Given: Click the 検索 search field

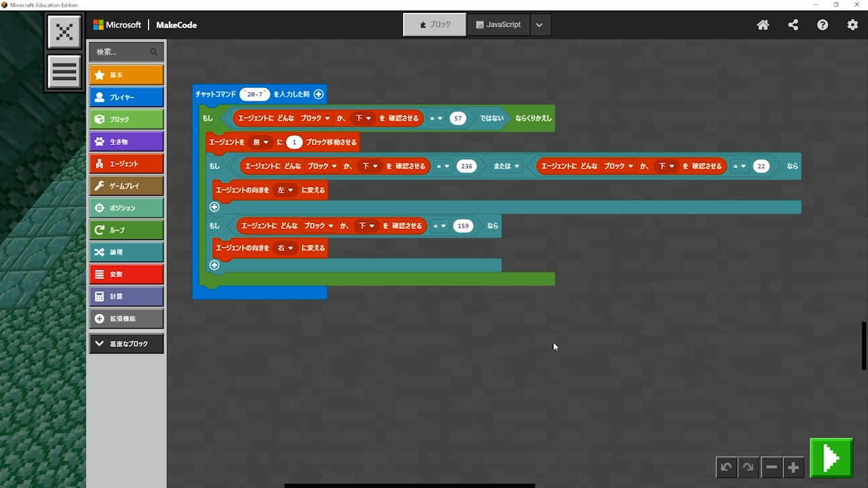Looking at the screenshot, I should pyautogui.click(x=122, y=52).
